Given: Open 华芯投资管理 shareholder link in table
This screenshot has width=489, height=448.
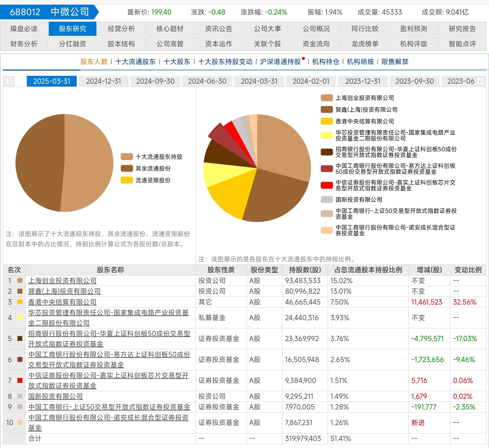Looking at the screenshot, I should (x=109, y=318).
